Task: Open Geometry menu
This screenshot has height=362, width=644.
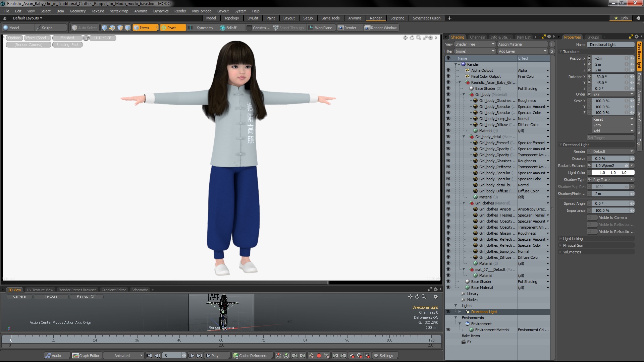Action: 77,11
